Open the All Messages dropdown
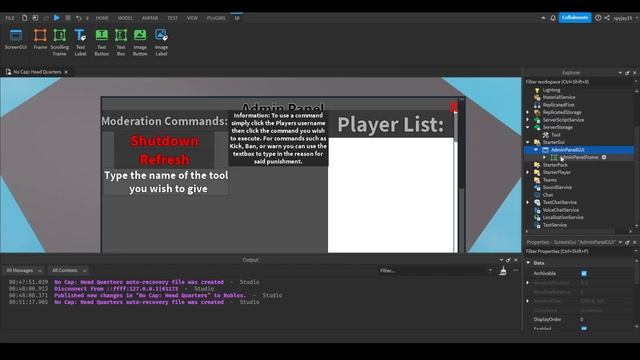The width and height of the screenshot is (640, 360). (x=24, y=270)
